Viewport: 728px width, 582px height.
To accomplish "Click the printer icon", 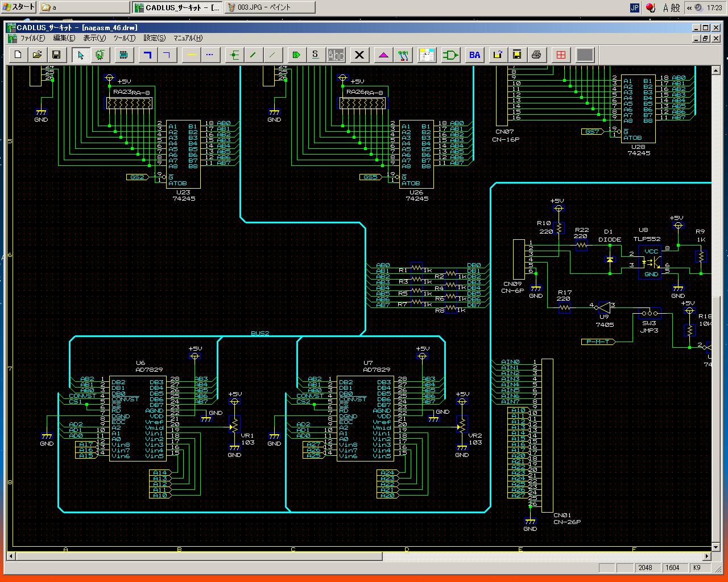I will point(536,55).
